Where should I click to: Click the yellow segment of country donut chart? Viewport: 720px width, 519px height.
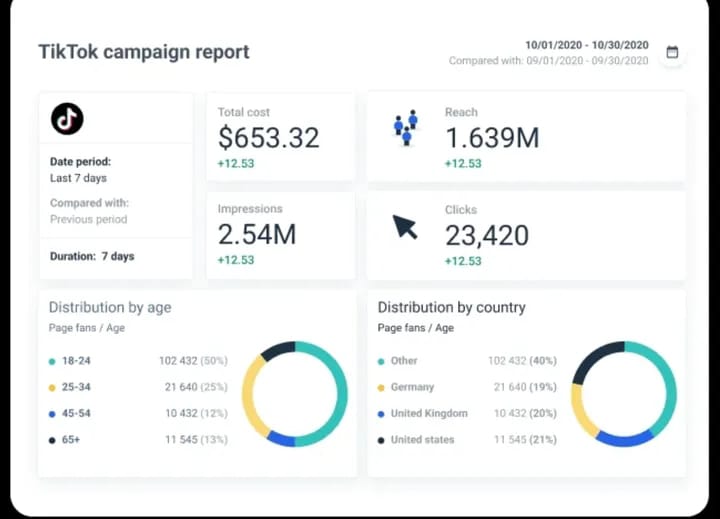[580, 413]
